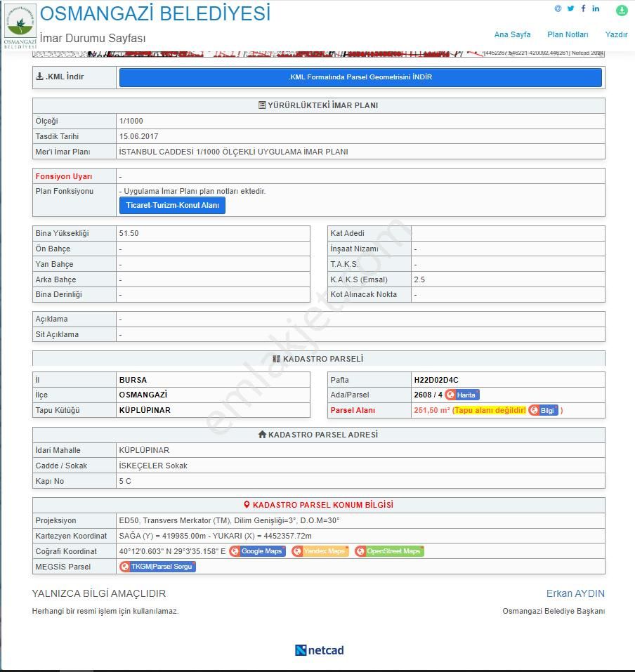Viewport: 635px width, 672px height.
Task: Select the scale value '1/1000'
Action: pos(131,121)
